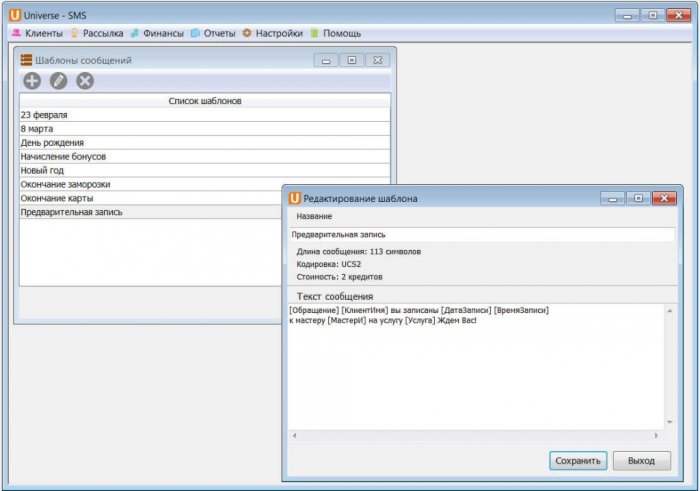Open the Помощь menu

[x=335, y=33]
